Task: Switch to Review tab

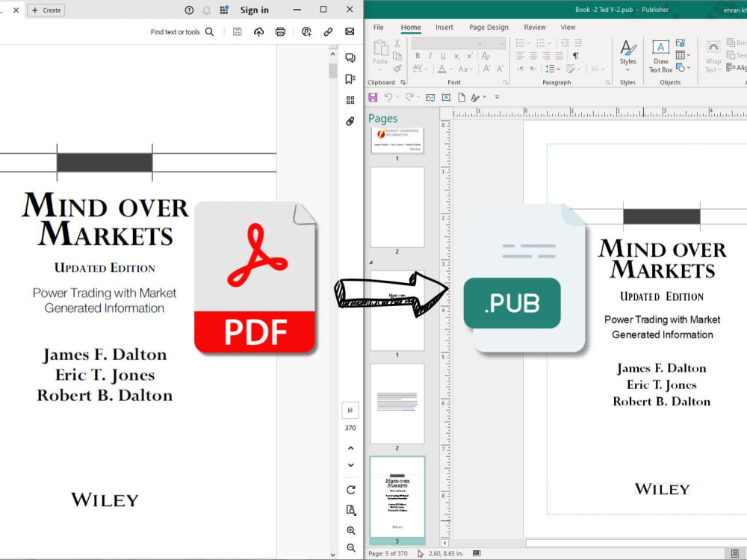Action: pyautogui.click(x=535, y=27)
